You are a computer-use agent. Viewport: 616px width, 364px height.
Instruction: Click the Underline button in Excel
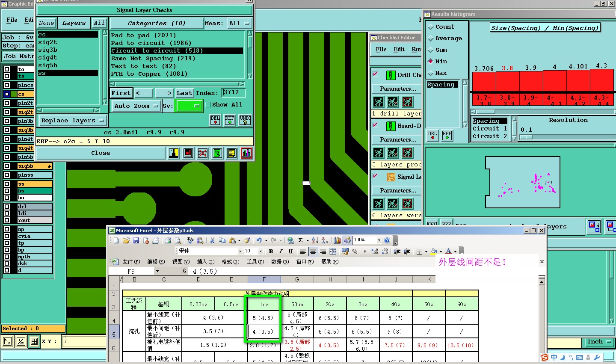[x=290, y=251]
